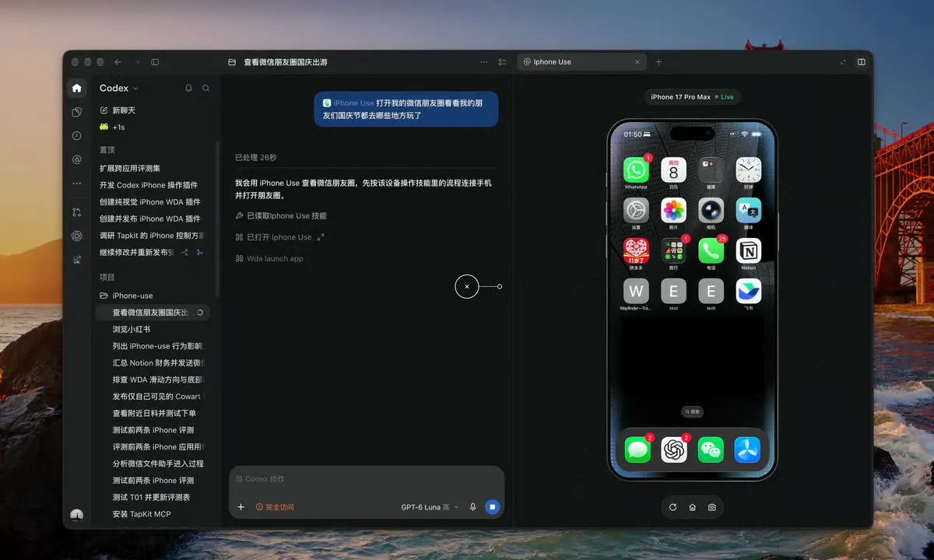Open the 完全访问 permission selector
The width and height of the screenshot is (934, 560).
274,507
